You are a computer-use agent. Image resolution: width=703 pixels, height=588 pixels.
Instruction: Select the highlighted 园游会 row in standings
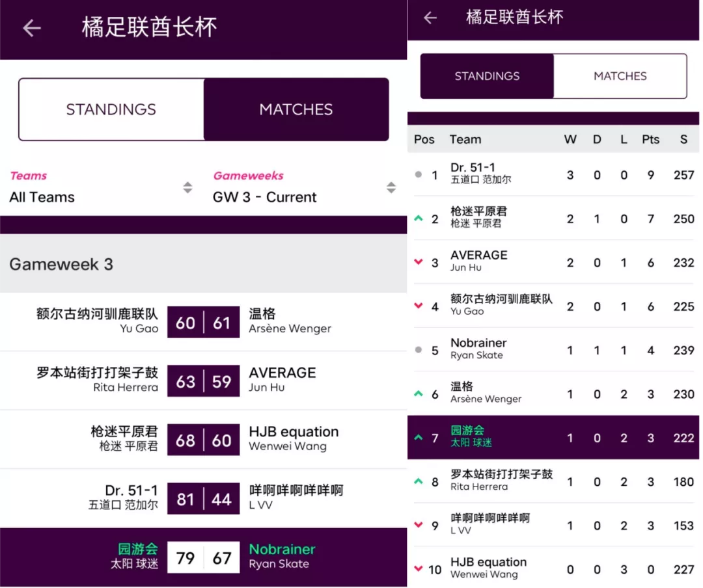(553, 438)
